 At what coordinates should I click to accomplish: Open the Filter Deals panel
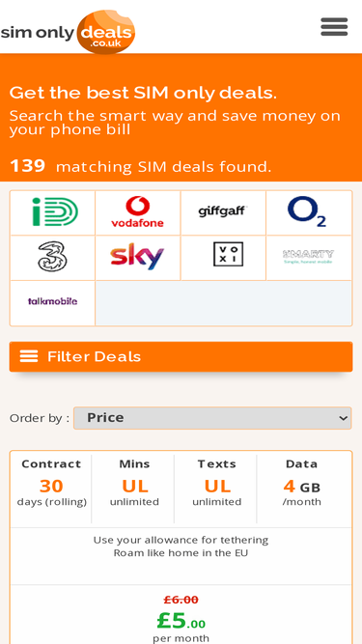coord(181,356)
